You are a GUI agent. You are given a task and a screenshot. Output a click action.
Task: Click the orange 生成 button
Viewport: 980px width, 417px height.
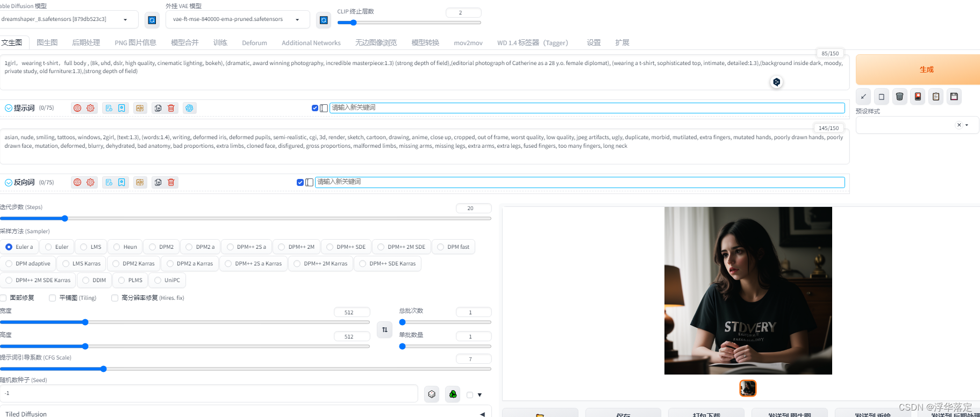[918, 69]
